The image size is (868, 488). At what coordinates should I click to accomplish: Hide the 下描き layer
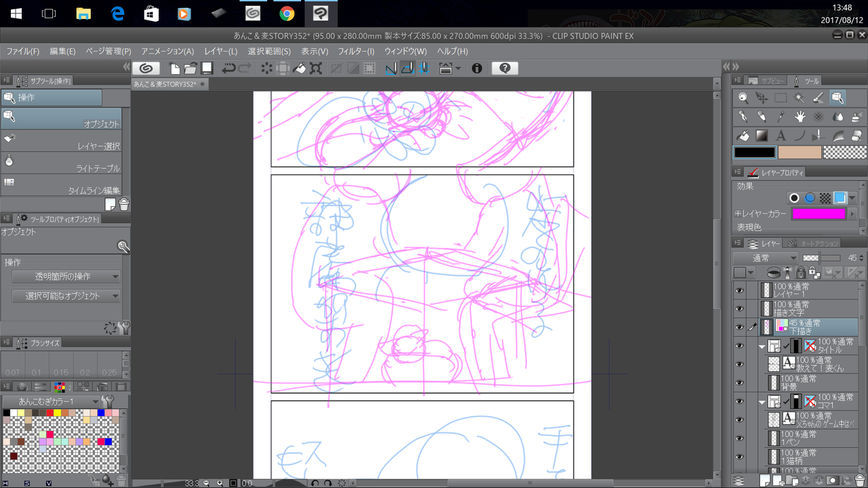click(x=739, y=327)
